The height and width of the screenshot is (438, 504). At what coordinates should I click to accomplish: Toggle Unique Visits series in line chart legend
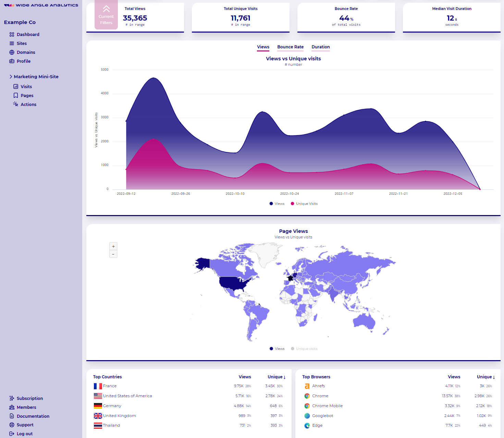pos(304,204)
